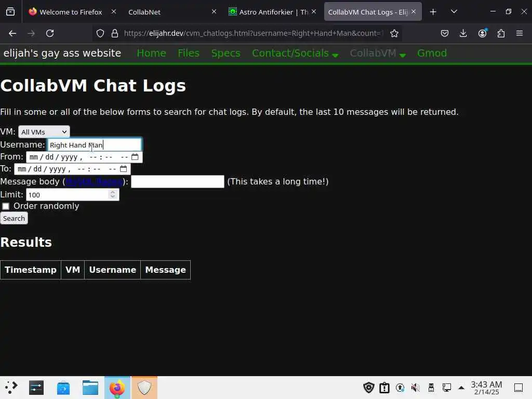Close the CollabVM Chat Logs tab
The image size is (532, 399).
click(x=414, y=11)
